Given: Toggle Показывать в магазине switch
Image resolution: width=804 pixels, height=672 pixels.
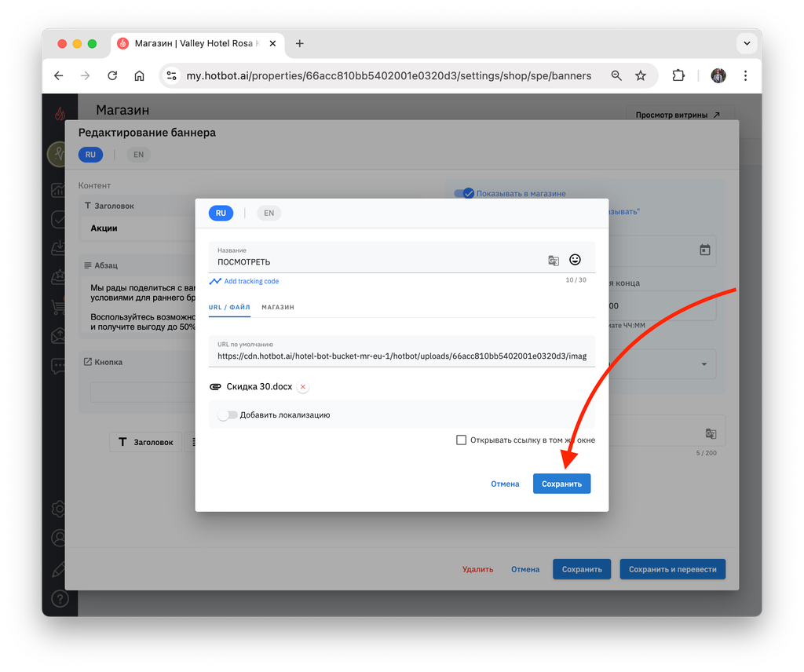Looking at the screenshot, I should tap(464, 193).
